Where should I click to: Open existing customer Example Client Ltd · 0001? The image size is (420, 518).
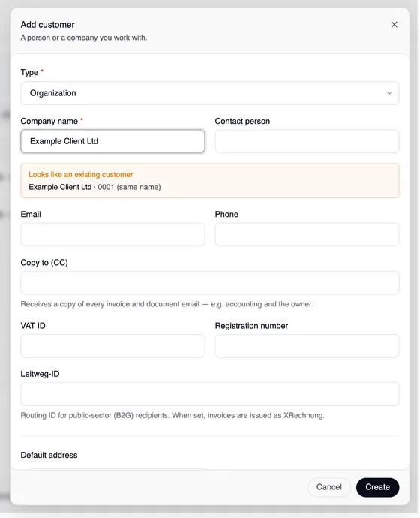click(94, 187)
